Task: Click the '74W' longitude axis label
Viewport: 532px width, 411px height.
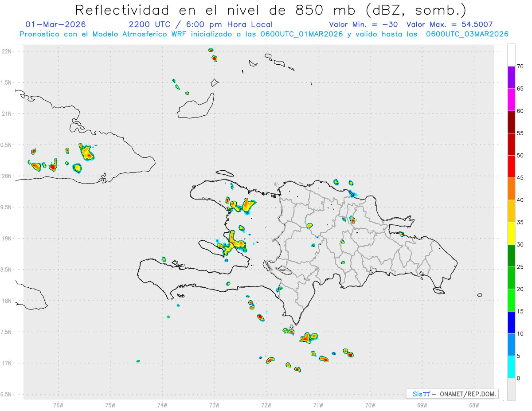Action: pyautogui.click(x=162, y=405)
